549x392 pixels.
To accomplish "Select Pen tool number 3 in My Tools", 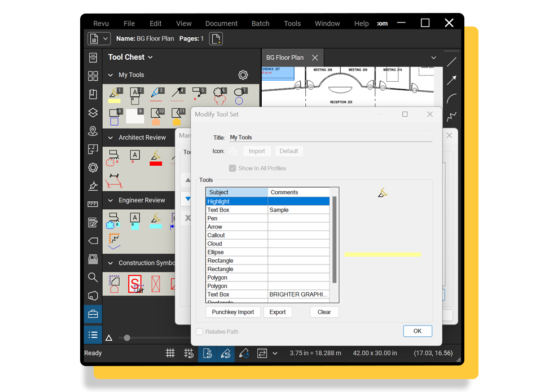I will tap(156, 95).
